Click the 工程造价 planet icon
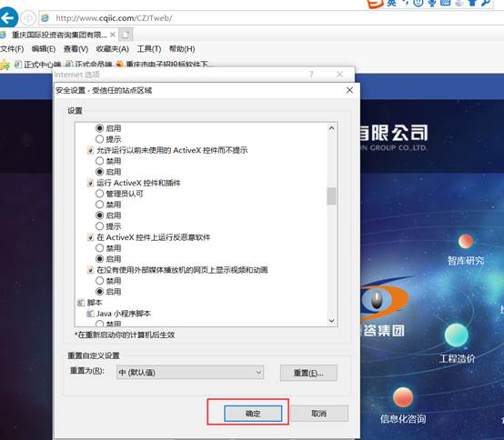Viewport: 504px width, 440px height. click(x=456, y=335)
